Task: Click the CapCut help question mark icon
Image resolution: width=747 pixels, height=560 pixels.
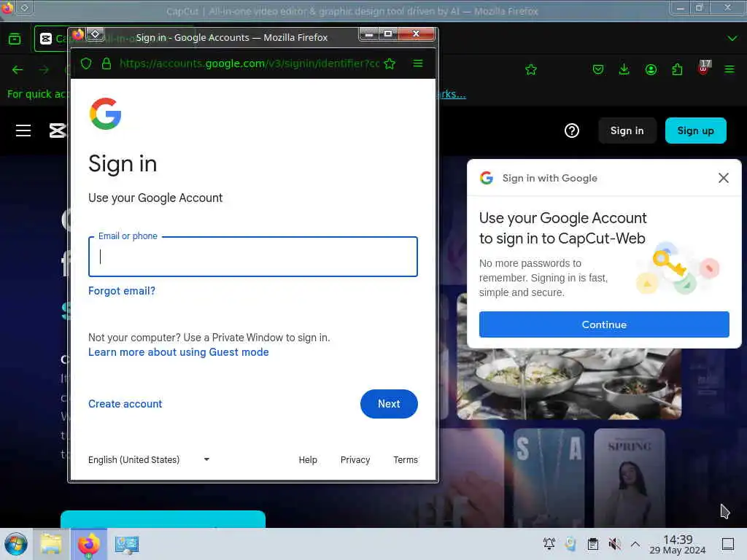Action: (572, 131)
